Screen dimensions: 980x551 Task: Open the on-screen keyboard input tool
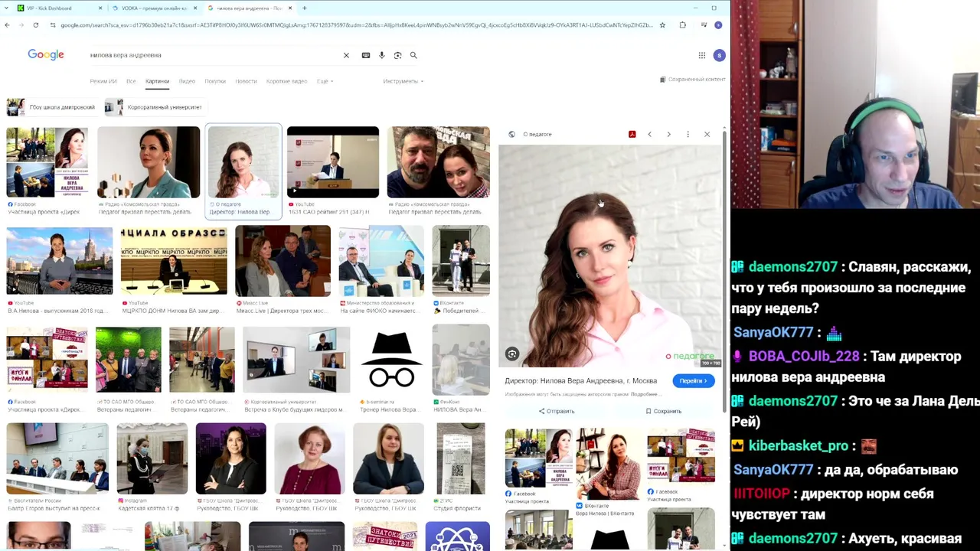pos(366,55)
